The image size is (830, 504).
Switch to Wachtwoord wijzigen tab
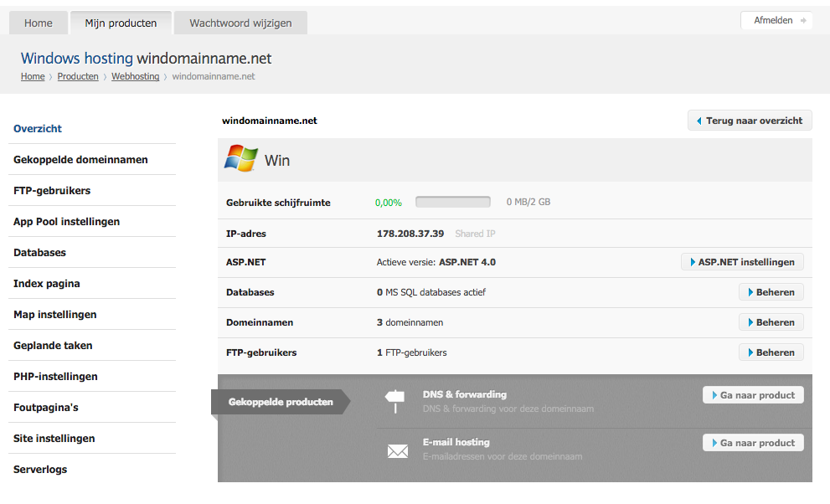240,23
